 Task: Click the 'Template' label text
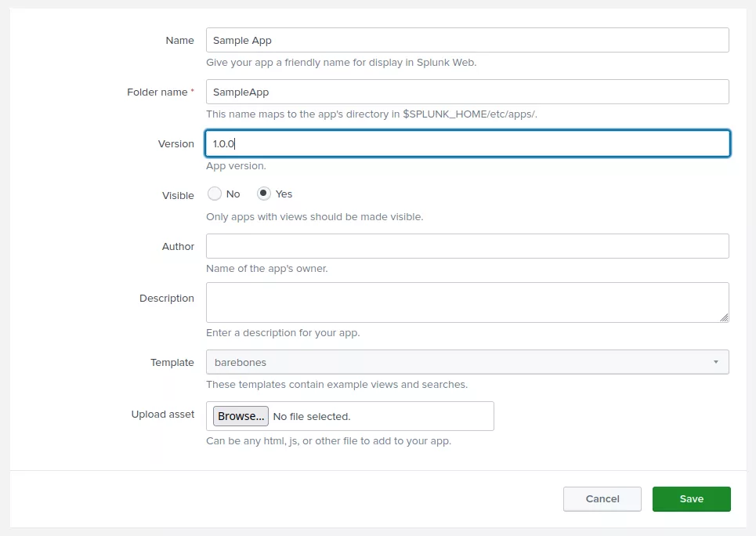(172, 363)
